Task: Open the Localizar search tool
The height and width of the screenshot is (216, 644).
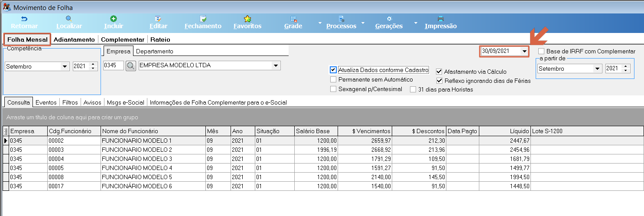Action: pos(69,19)
